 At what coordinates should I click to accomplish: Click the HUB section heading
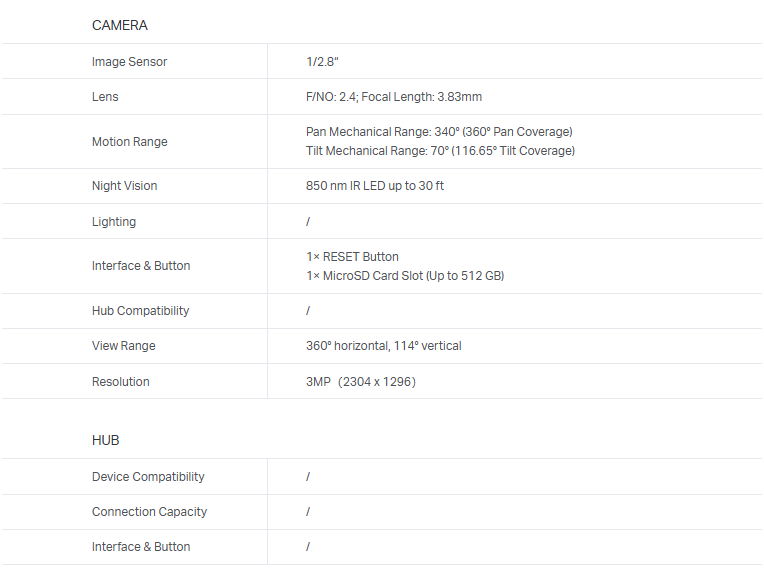coord(106,440)
